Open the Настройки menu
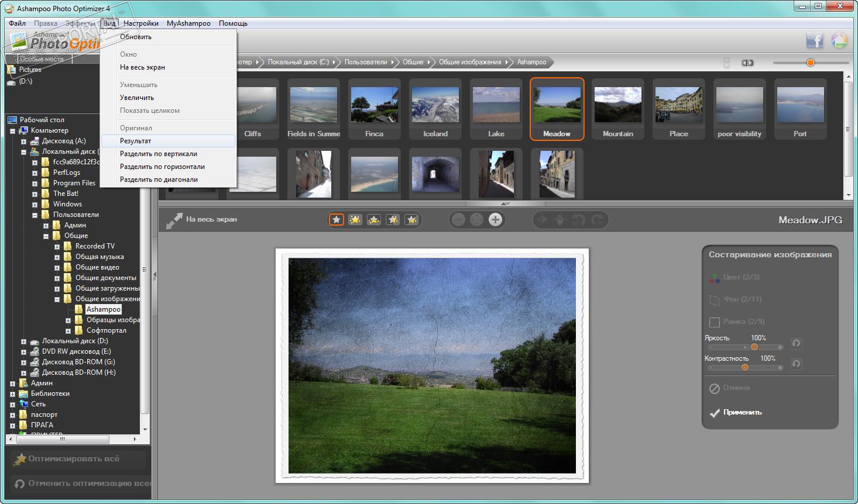 (x=141, y=23)
